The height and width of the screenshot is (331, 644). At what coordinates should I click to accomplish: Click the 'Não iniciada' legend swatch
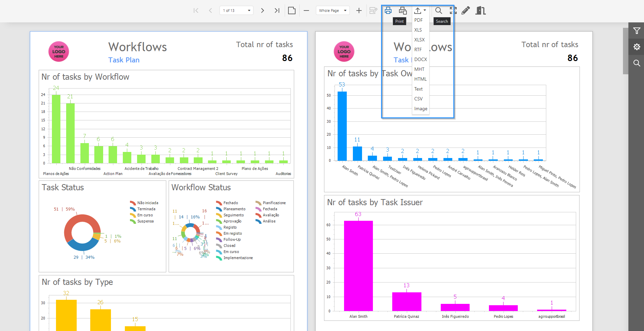[x=133, y=203]
